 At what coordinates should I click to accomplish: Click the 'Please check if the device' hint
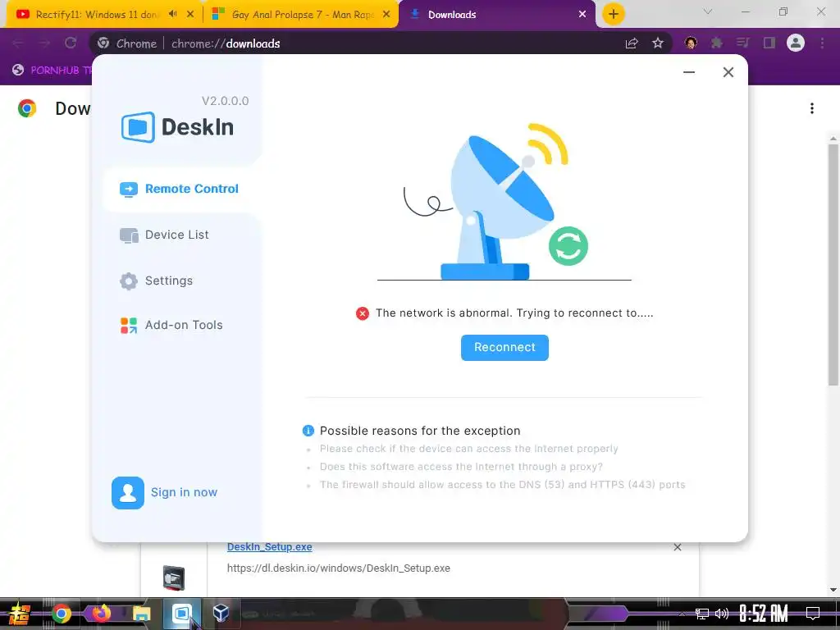click(468, 449)
